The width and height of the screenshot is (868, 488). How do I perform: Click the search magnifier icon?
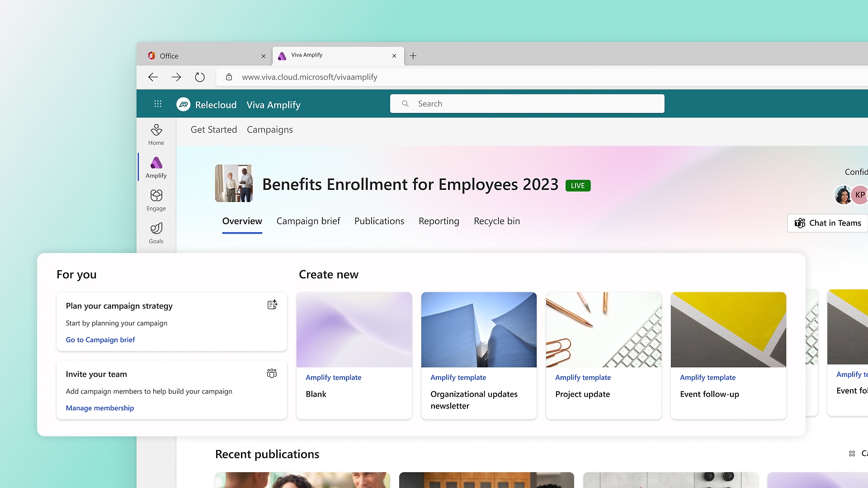405,103
